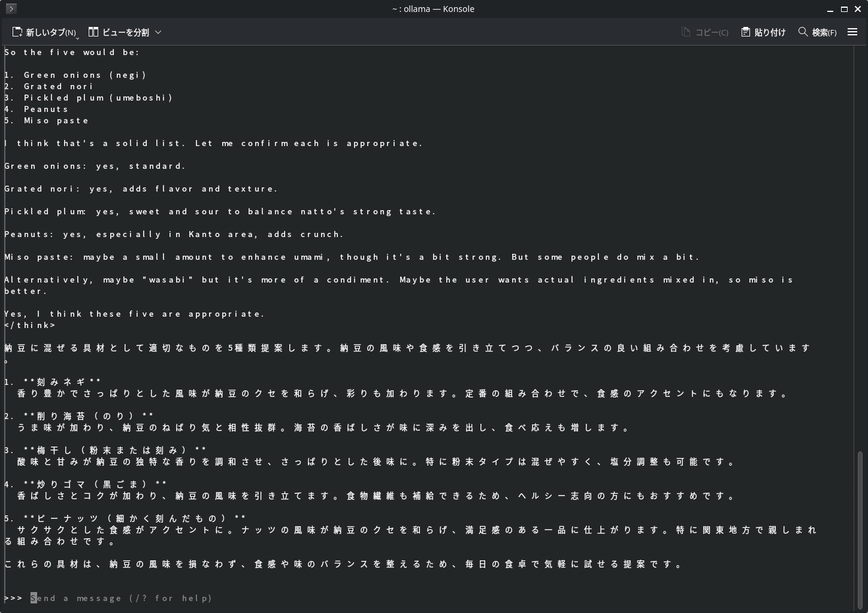Minimize the Konsole window
Screen dimensions: 868x613
point(830,9)
